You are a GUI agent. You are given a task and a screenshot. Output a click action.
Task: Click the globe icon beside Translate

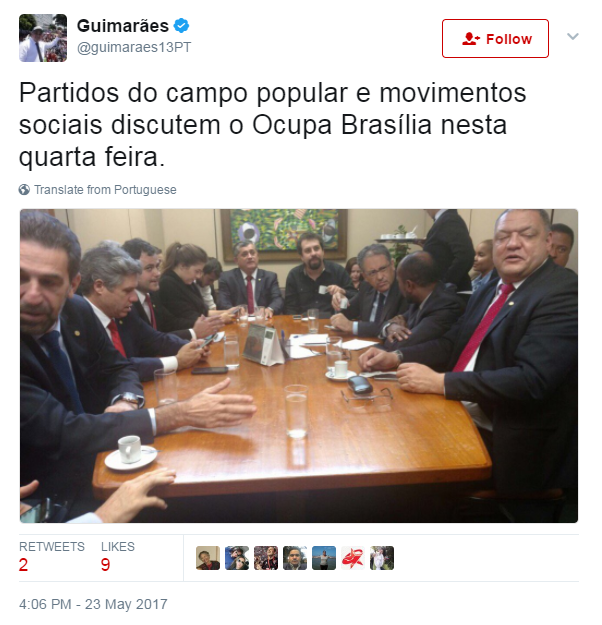[24, 190]
